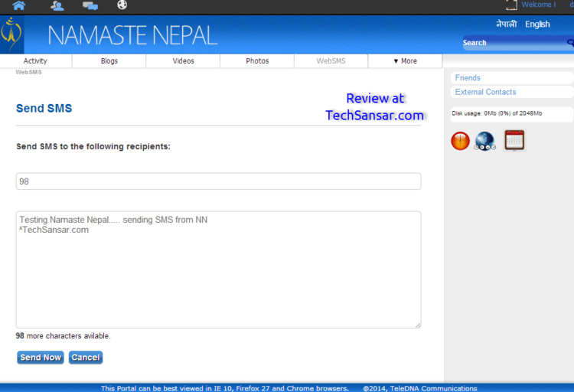Open the chat bubbles icon

[90, 5]
